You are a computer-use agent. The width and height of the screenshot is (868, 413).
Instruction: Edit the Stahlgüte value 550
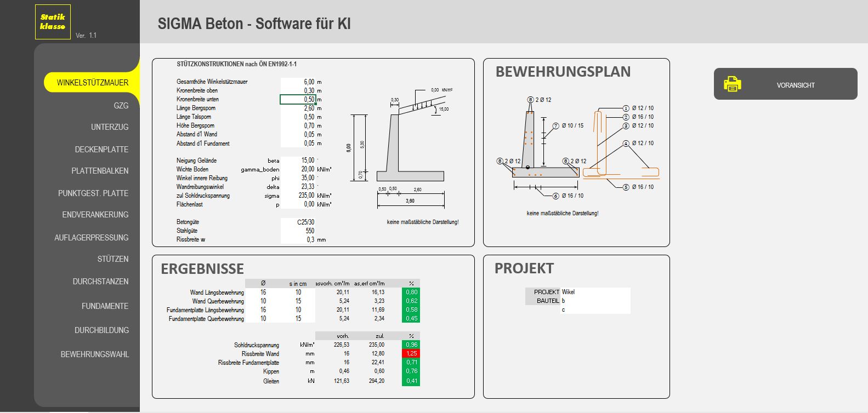298,231
